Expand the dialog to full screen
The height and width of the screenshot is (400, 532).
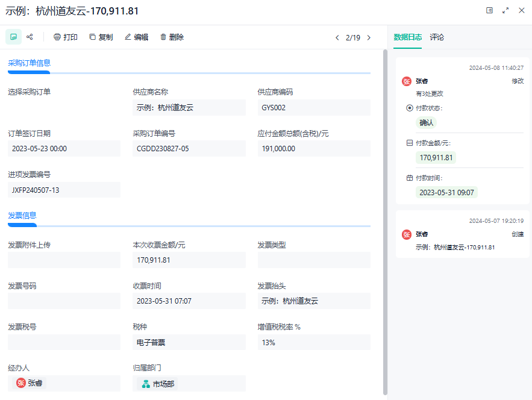(x=505, y=10)
